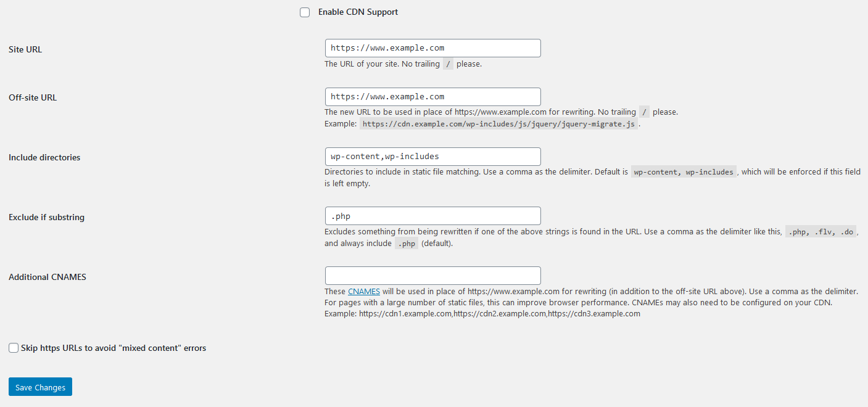Click the 'wp-content, wp-includes' default code snippet

point(684,173)
